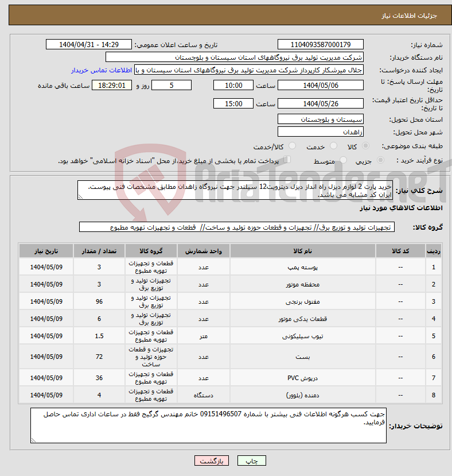Click item name بست

[302, 357]
